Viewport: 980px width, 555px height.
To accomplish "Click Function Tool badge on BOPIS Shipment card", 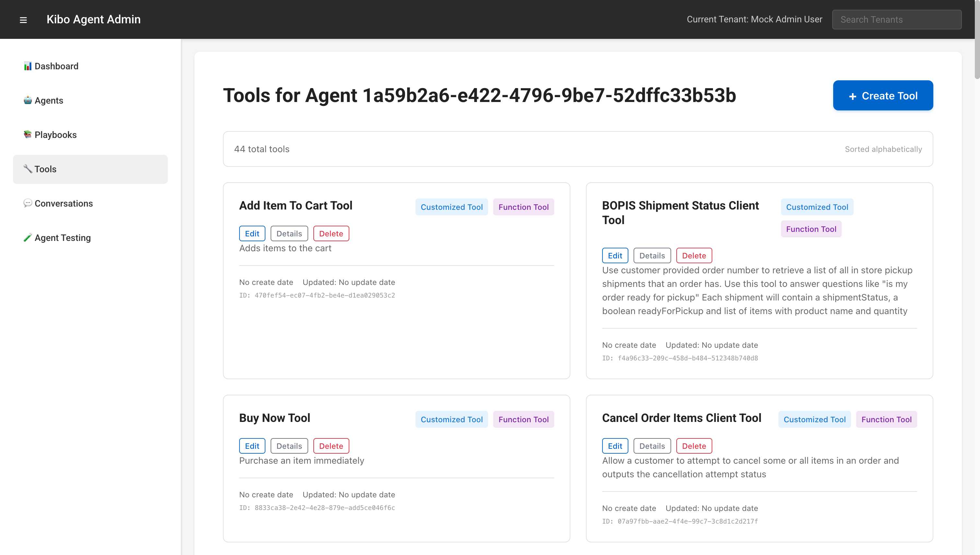I will click(811, 229).
